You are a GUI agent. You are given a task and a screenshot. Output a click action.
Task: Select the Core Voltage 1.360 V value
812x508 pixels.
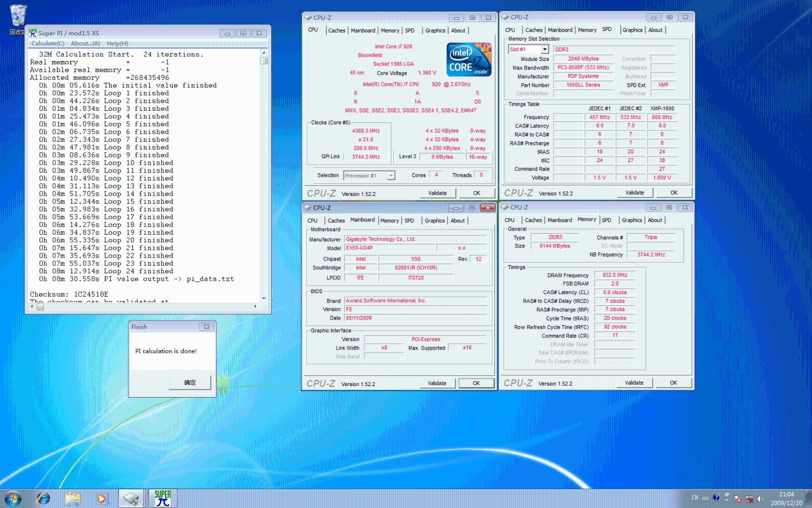(427, 73)
